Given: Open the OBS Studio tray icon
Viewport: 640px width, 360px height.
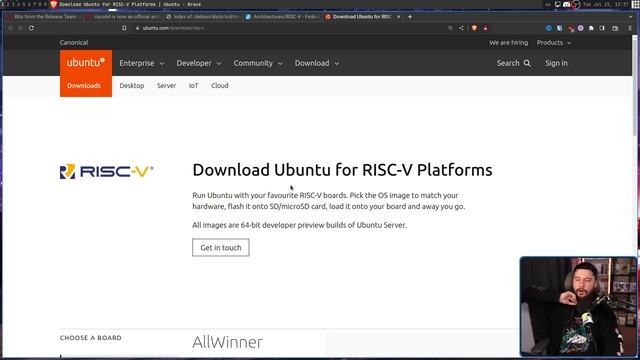Looking at the screenshot, I should pos(576,4).
